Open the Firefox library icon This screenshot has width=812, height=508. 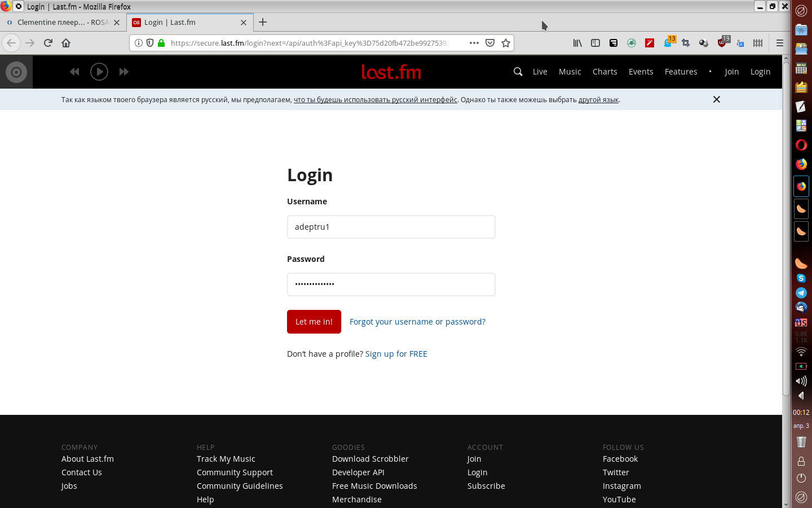577,43
